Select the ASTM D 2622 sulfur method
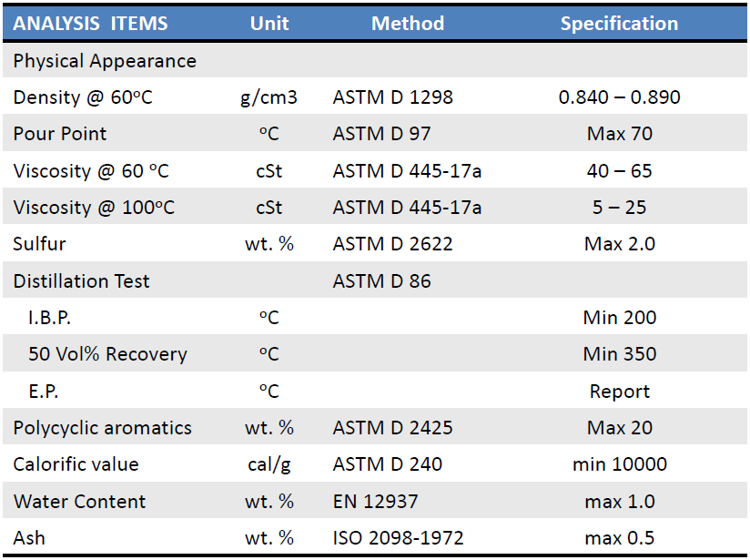The width and height of the screenshot is (750, 560). (x=392, y=244)
